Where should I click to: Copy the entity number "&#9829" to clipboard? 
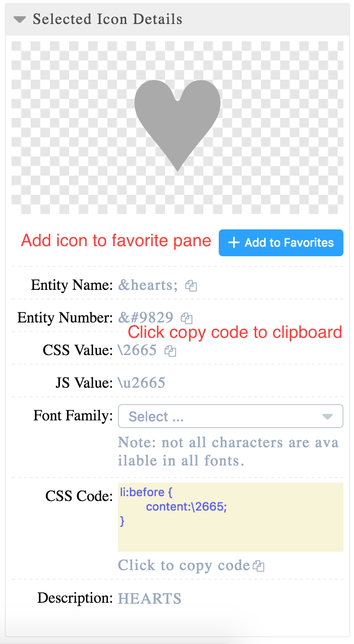tap(187, 318)
